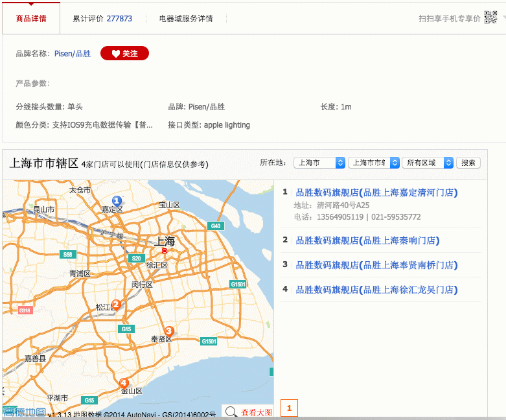
Task: Switch to the 累计评价 277873 tab
Action: click(x=102, y=18)
